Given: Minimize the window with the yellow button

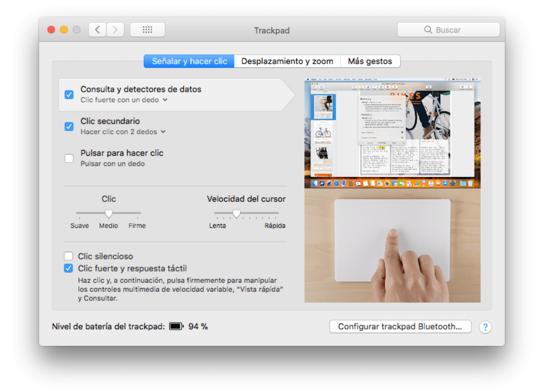Looking at the screenshot, I should pos(64,30).
